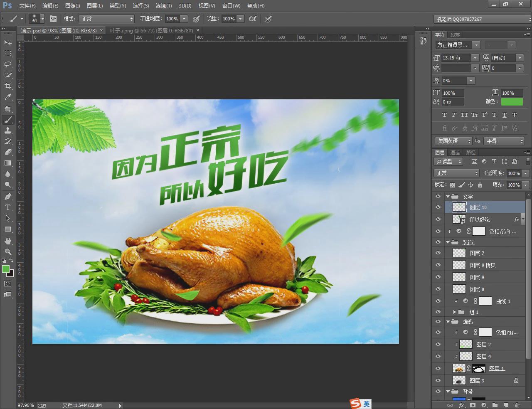
Task: Select the Dodge tool
Action: pyautogui.click(x=8, y=184)
